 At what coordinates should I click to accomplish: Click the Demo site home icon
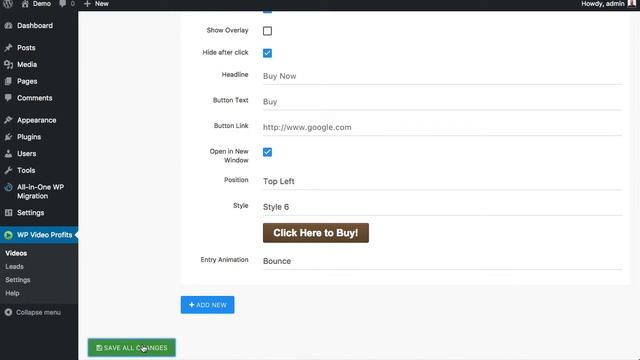pyautogui.click(x=25, y=4)
